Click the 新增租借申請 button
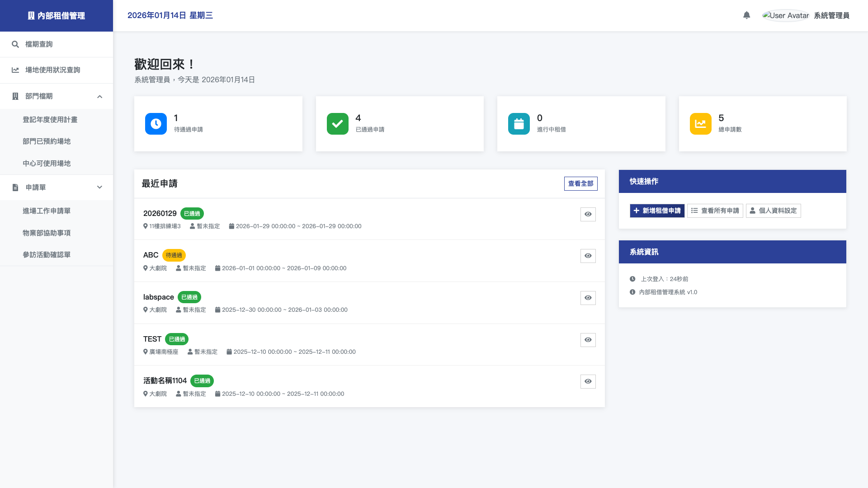Screen dimensions: 868x488 657,211
